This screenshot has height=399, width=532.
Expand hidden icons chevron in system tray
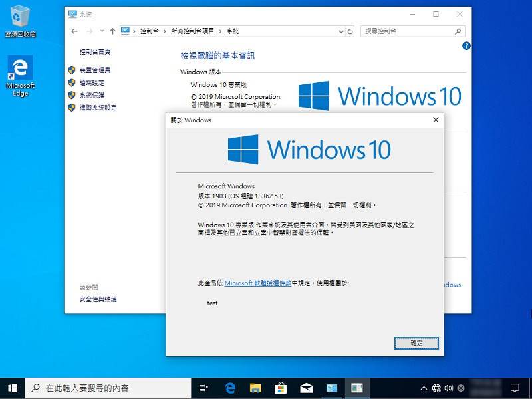coord(424,387)
